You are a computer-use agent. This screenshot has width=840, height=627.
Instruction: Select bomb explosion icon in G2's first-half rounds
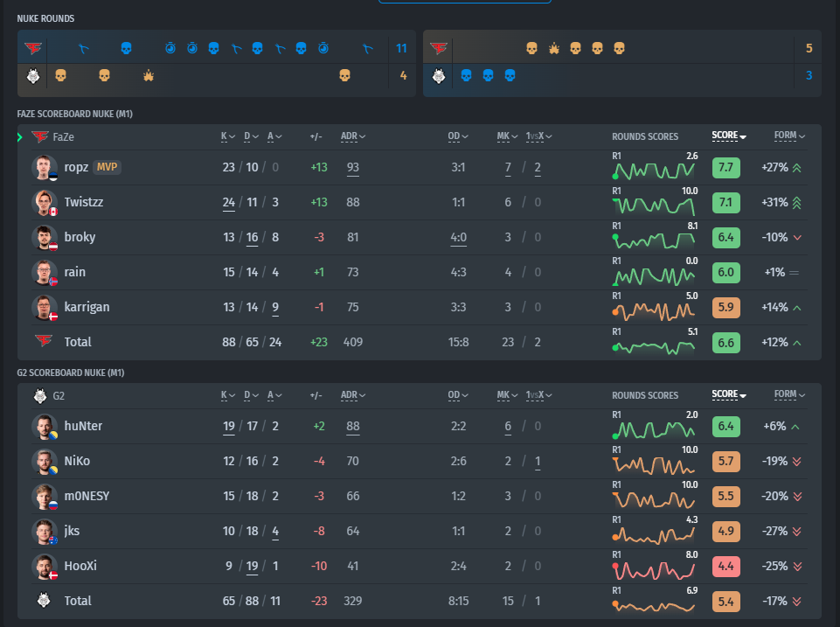[149, 76]
